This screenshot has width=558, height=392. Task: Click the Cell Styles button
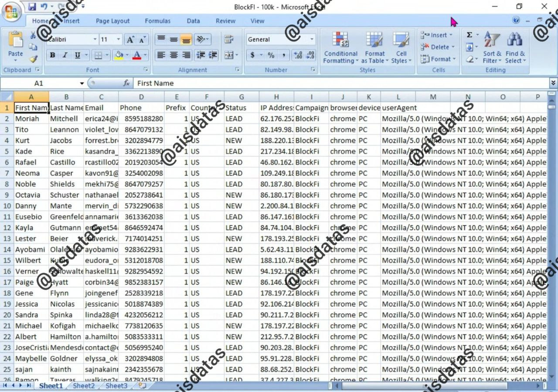[x=401, y=48]
